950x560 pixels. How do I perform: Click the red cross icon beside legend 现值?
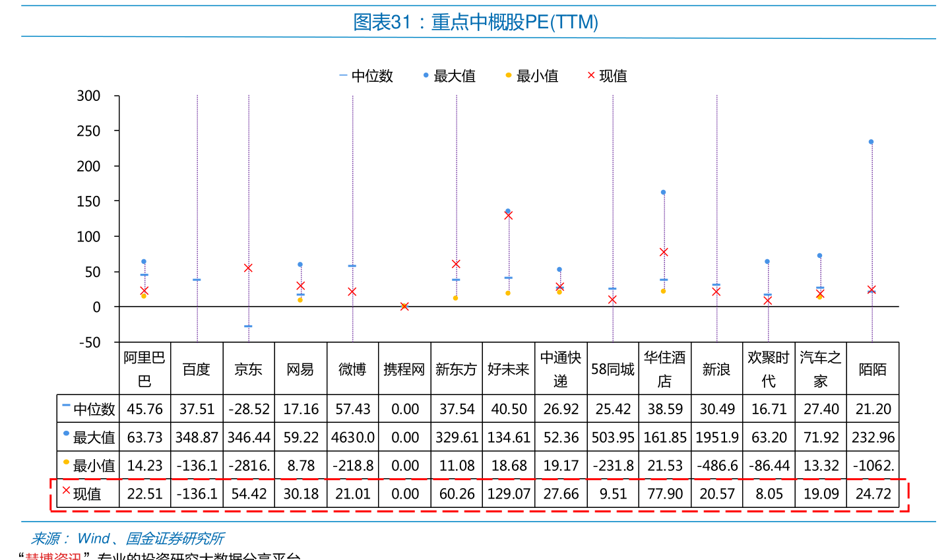(591, 75)
